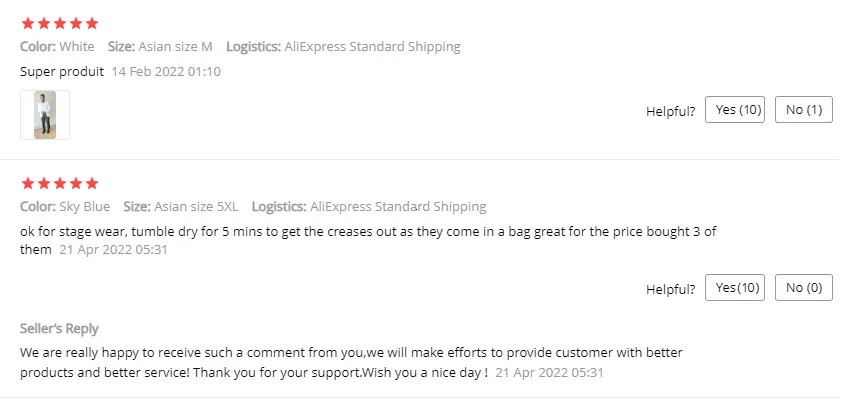Click No (1) helpful button
The image size is (855, 401).
click(803, 110)
